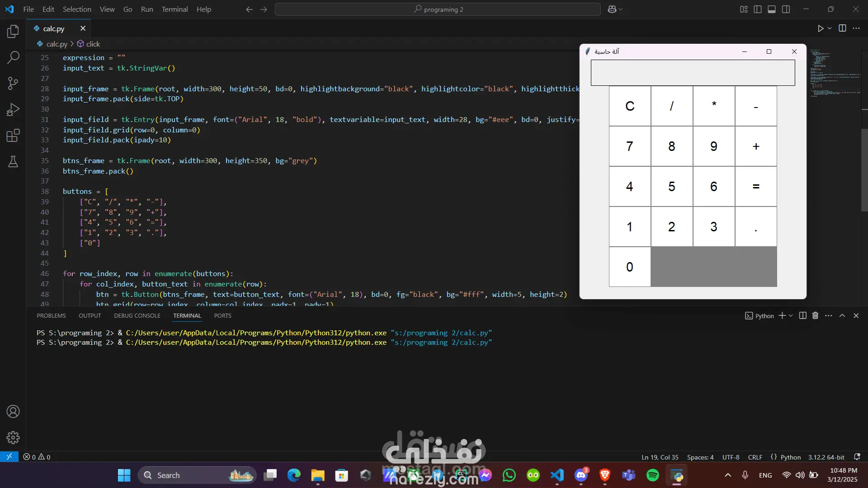868x488 pixels.
Task: Change encoding via UTF-8 status item
Action: pyautogui.click(x=731, y=457)
